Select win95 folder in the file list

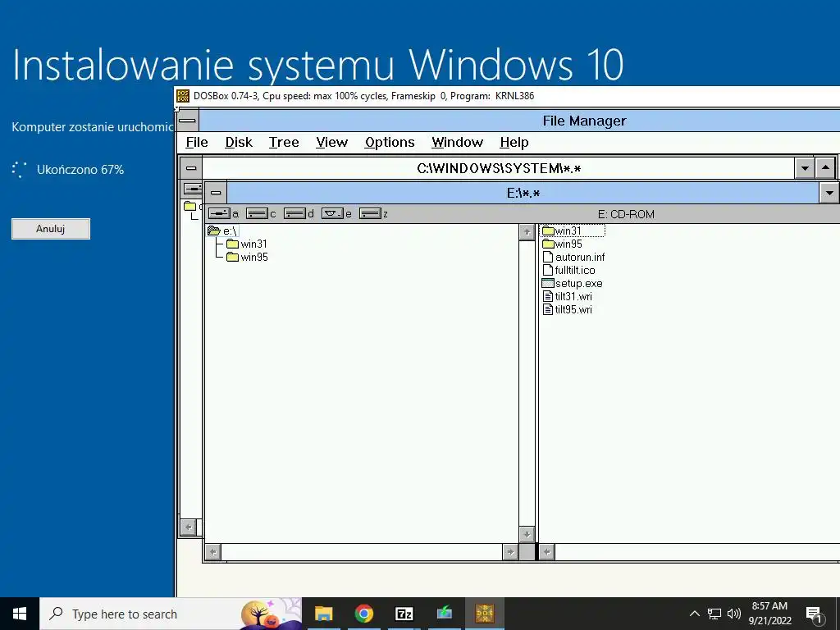pos(562,244)
